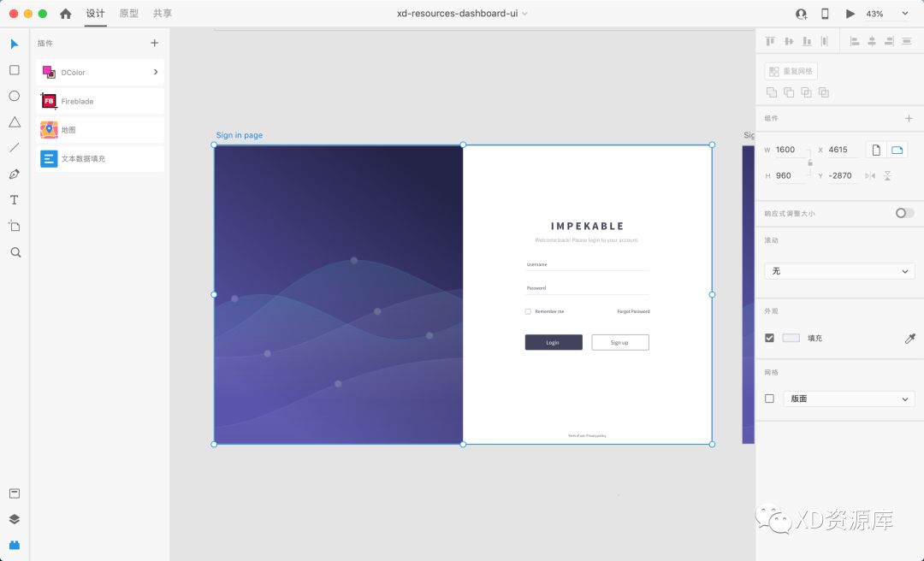Select the Sign in page artboard label
Image resolution: width=924 pixels, height=561 pixels.
240,135
